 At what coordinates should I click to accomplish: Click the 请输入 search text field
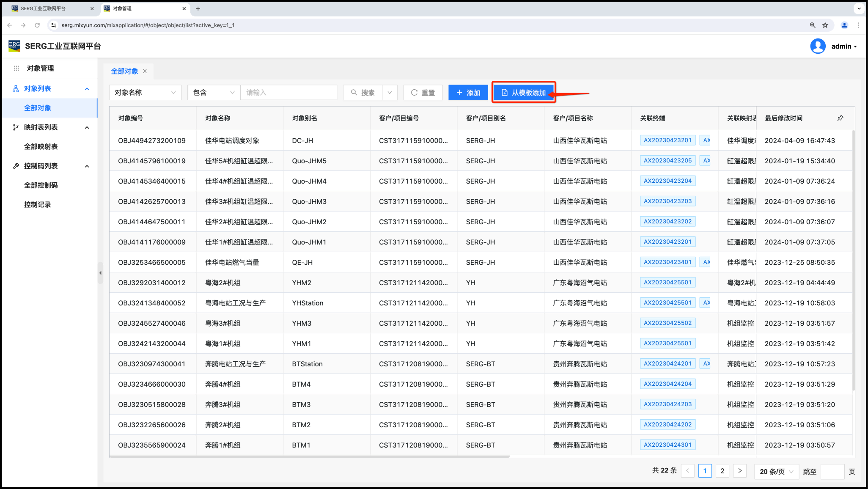289,93
